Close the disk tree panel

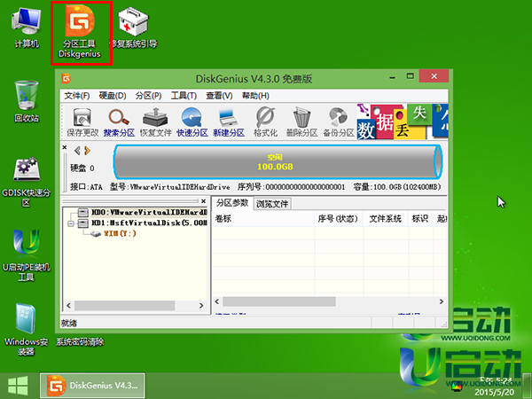point(203,201)
